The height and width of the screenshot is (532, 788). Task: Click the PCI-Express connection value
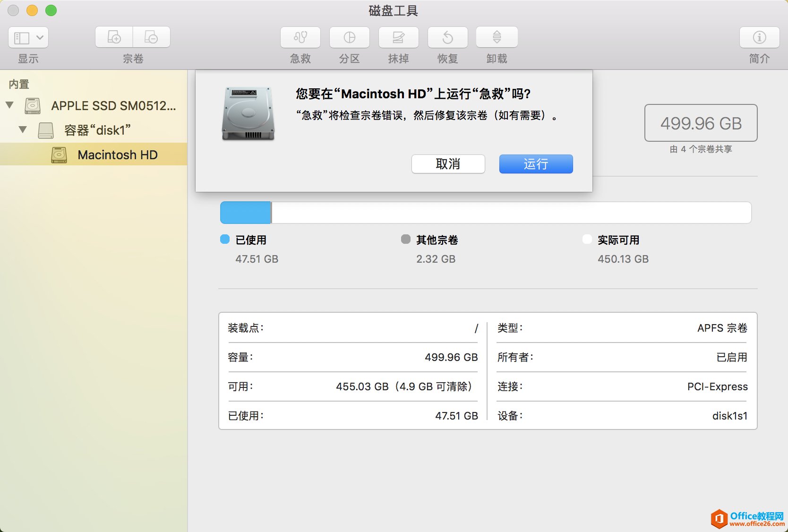coord(718,386)
